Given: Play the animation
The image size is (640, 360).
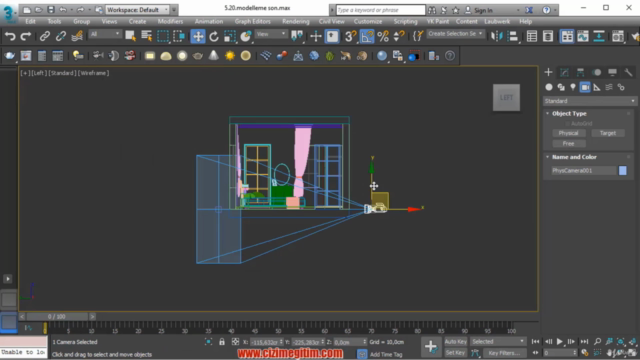Looking at the screenshot, I should point(560,342).
